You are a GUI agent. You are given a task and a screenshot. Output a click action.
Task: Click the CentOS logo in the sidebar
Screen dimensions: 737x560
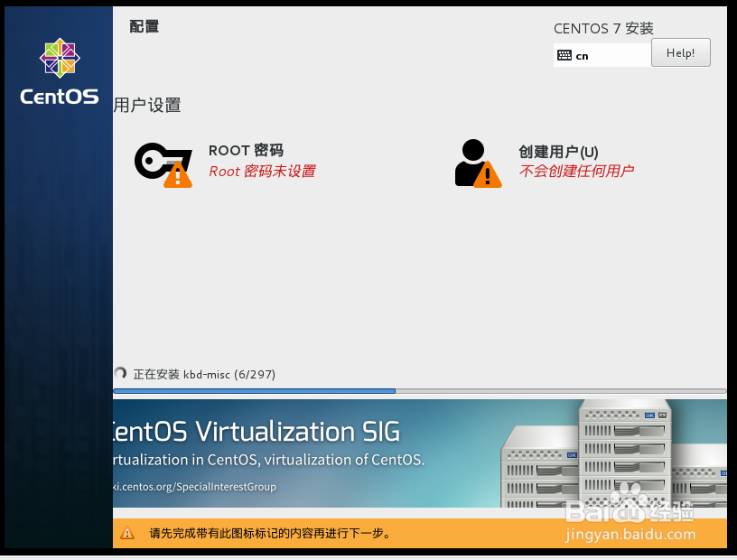tap(59, 59)
